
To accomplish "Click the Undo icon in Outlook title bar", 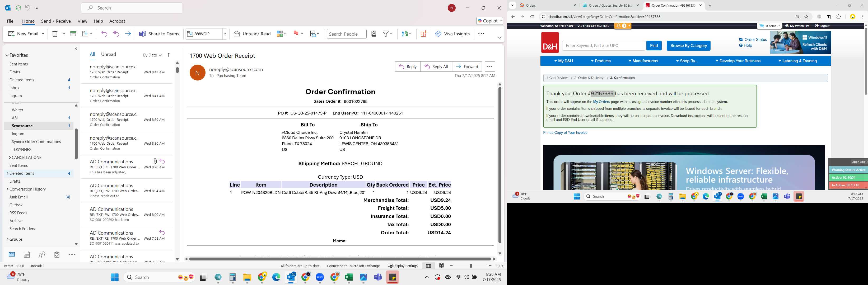I will 28,8.
